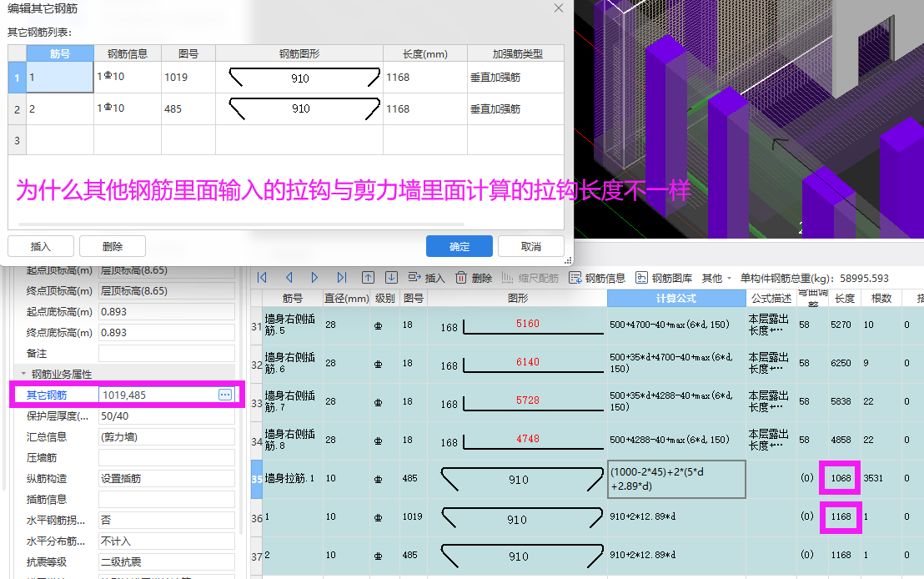Click 确定 in the edit rebar dialog
The height and width of the screenshot is (579, 924).
coord(459,246)
